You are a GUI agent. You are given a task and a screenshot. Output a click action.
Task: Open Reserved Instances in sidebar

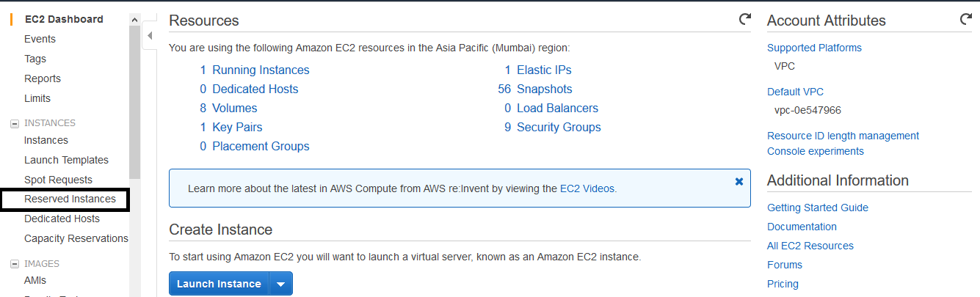70,199
